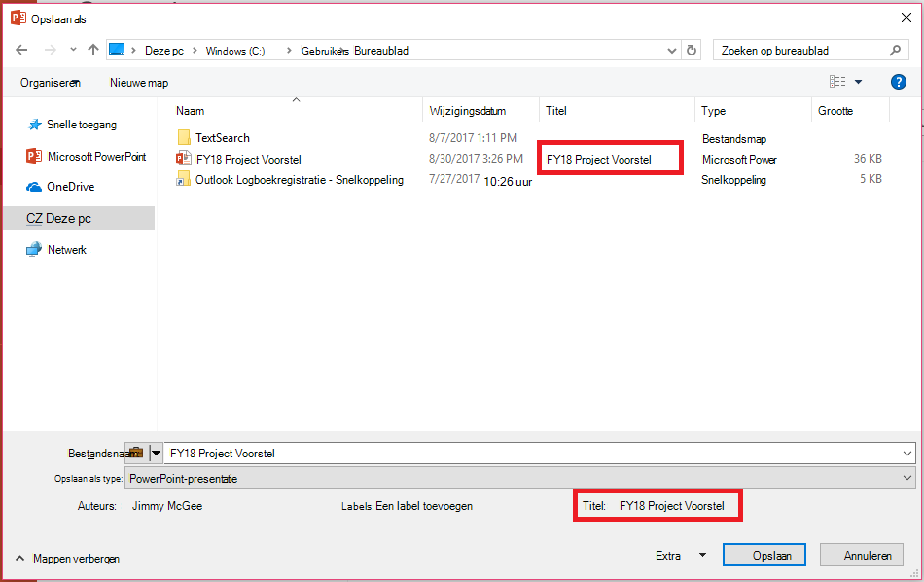The width and height of the screenshot is (924, 582).
Task: Click the Annuleren button
Action: (862, 556)
